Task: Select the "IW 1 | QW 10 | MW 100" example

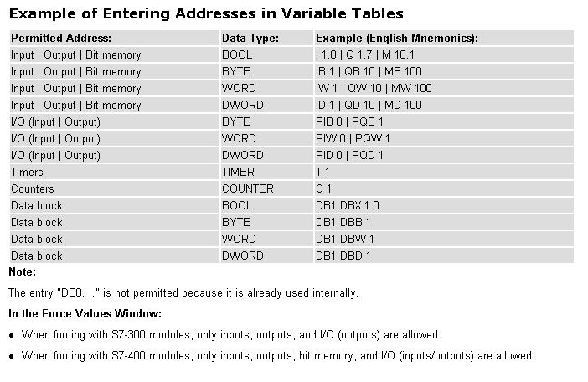Action: 374,88
